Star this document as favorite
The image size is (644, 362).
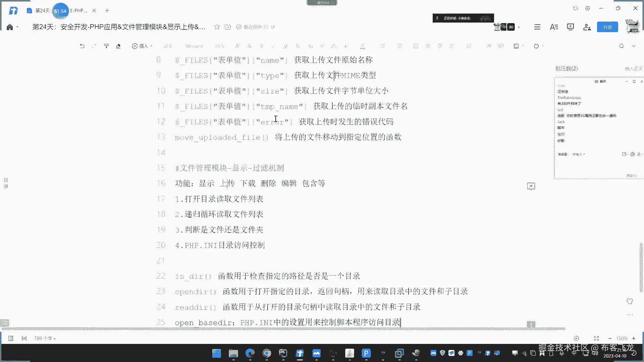pyautogui.click(x=217, y=27)
